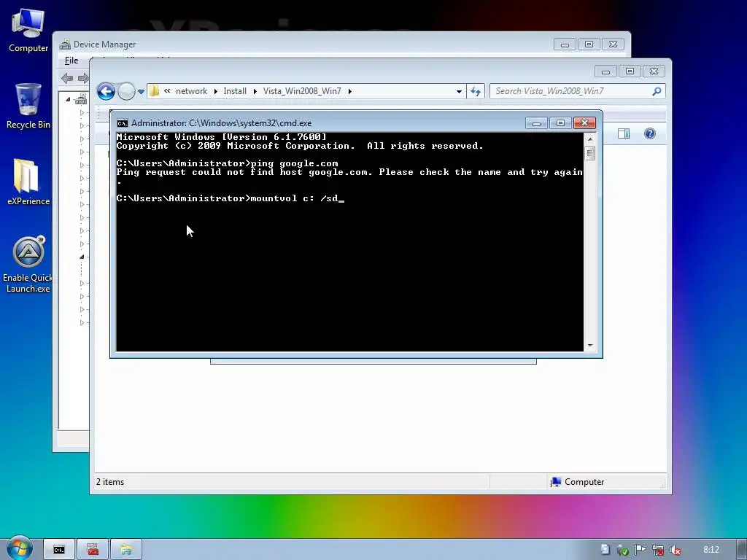Image resolution: width=747 pixels, height=560 pixels.
Task: Click the disconnected network tray icon
Action: 657,550
